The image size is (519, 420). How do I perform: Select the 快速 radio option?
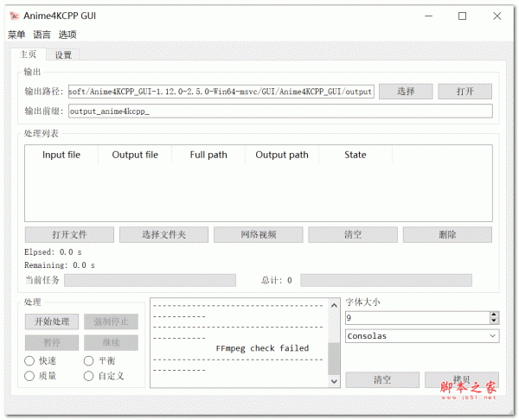29,361
